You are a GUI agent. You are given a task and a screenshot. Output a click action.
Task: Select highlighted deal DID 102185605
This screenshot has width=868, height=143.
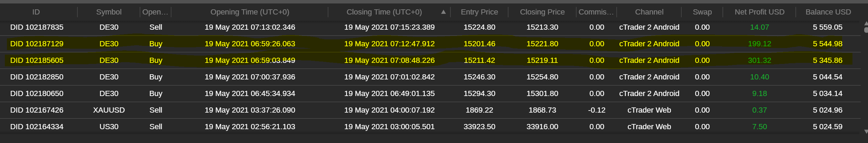click(x=430, y=60)
